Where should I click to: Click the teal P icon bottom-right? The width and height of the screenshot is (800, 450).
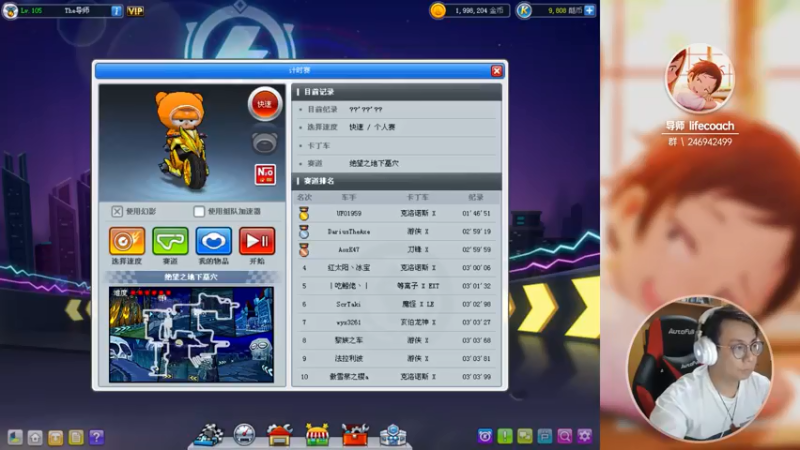[x=544, y=436]
